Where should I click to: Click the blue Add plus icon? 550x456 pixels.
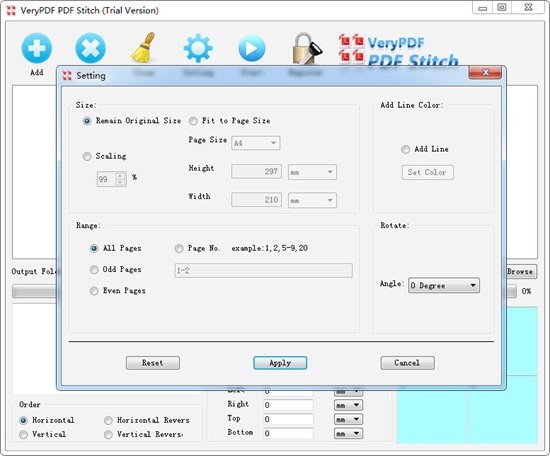pos(37,48)
